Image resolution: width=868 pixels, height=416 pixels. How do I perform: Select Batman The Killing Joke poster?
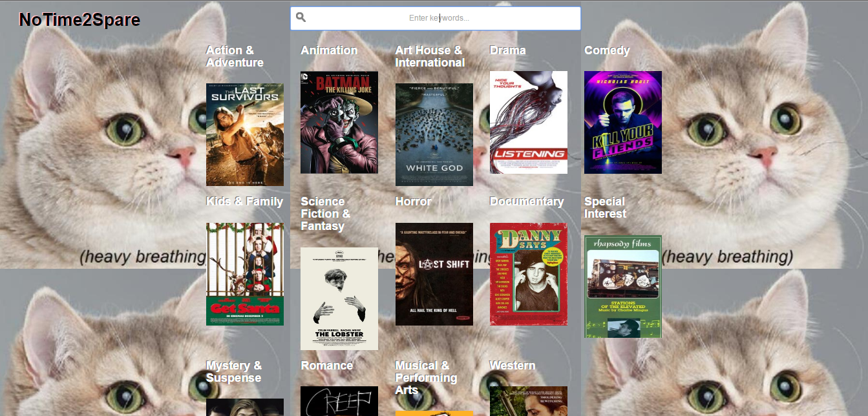point(339,122)
